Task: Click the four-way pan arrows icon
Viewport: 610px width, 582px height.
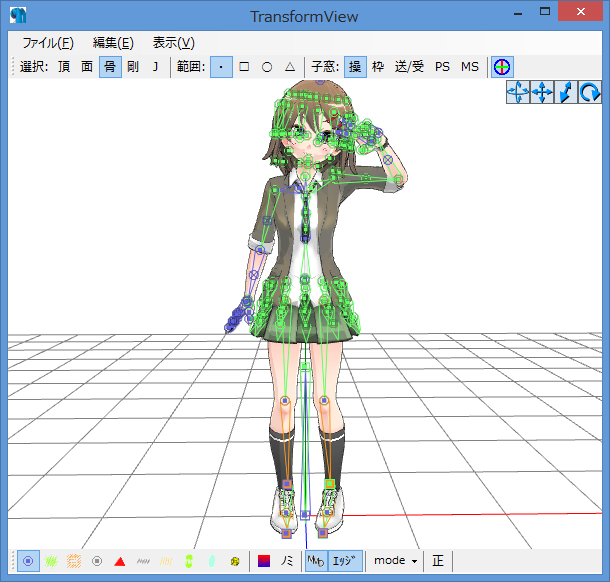Action: [542, 92]
